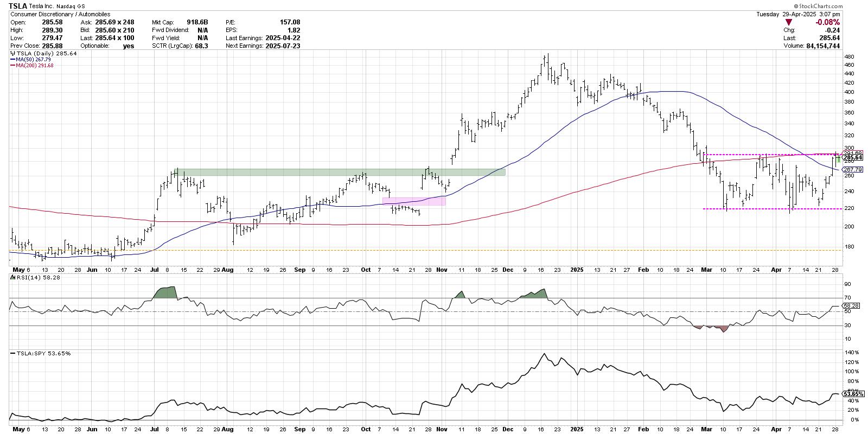Click the SCTR (LrgCap) value 68.3

point(202,46)
